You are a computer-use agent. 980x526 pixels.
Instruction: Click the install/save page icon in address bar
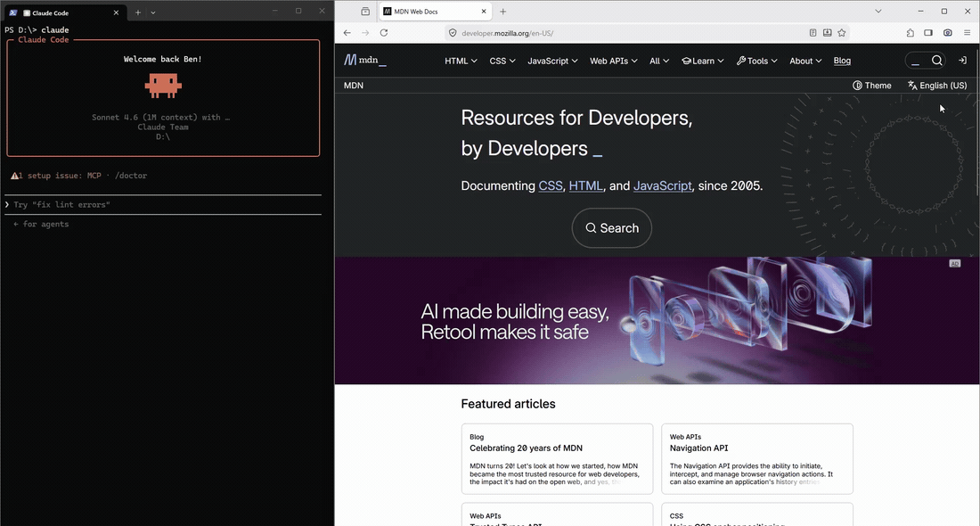click(827, 32)
